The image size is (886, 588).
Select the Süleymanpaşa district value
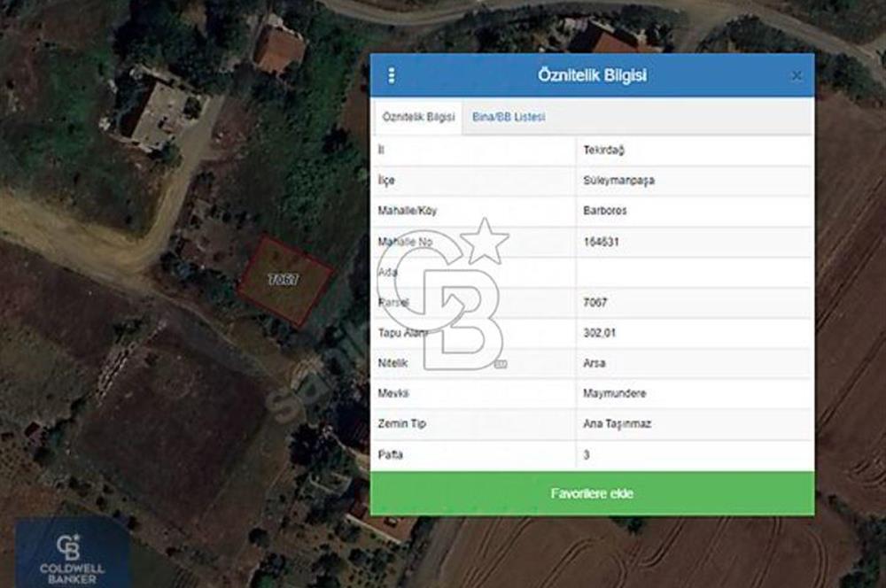point(618,181)
